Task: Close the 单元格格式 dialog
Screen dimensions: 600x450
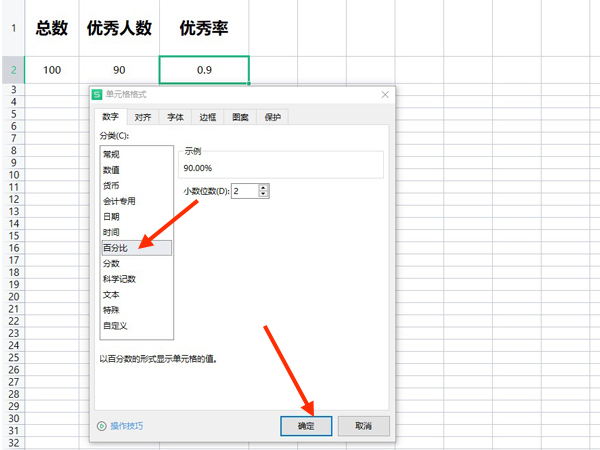Action: (x=385, y=95)
